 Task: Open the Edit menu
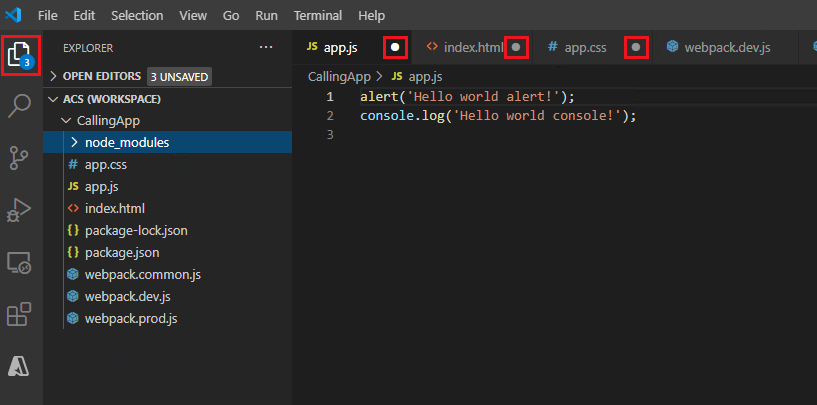(x=84, y=16)
